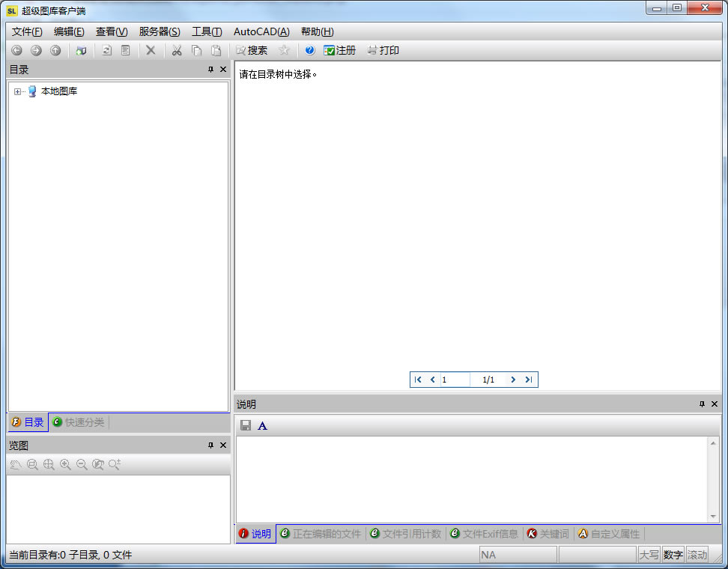This screenshot has width=728, height=569.
Task: Open the 文件(F) menu
Action: click(x=27, y=31)
